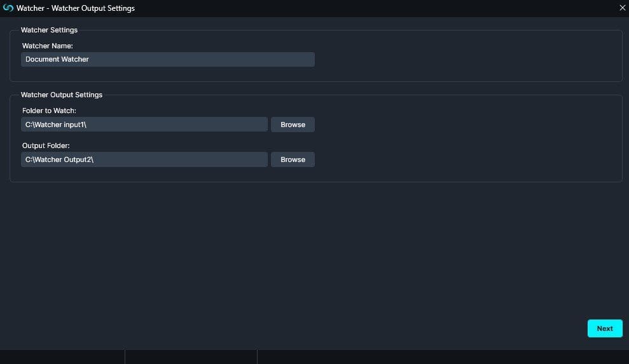Open Browse dialog for Output Folder

293,159
